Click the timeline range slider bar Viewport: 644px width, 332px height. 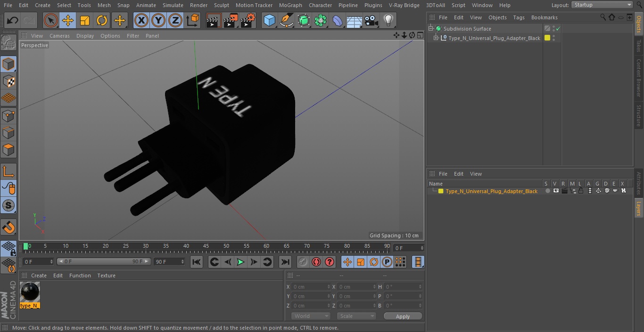click(104, 261)
